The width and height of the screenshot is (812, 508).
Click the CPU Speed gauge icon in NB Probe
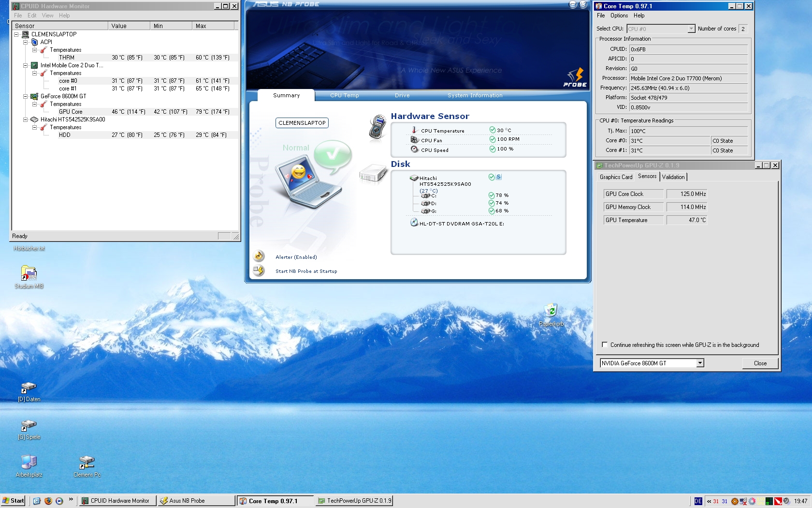(x=414, y=149)
